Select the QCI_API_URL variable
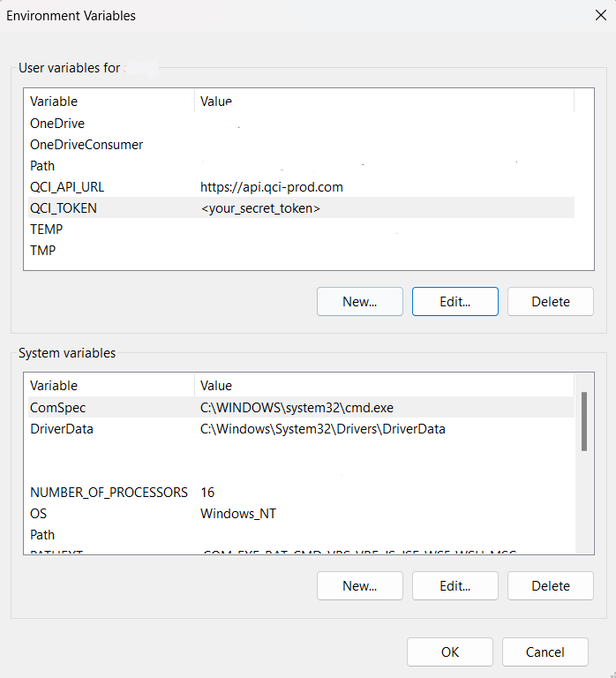 point(301,187)
